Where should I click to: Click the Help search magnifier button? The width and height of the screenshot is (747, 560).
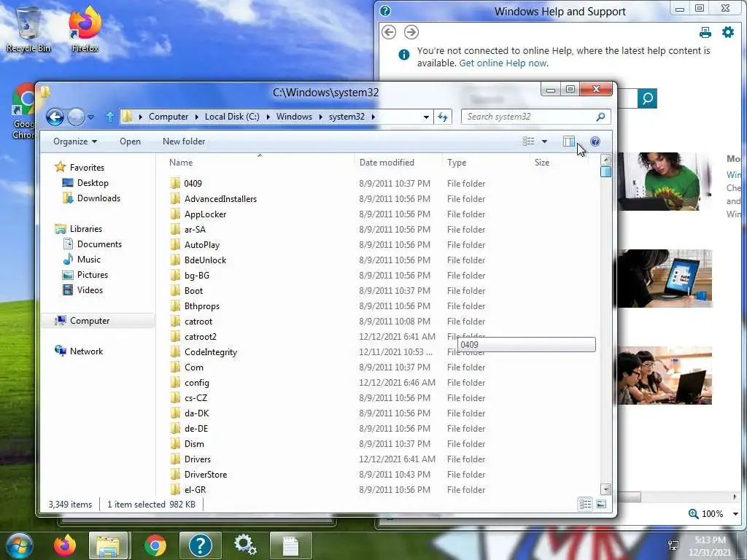648,98
